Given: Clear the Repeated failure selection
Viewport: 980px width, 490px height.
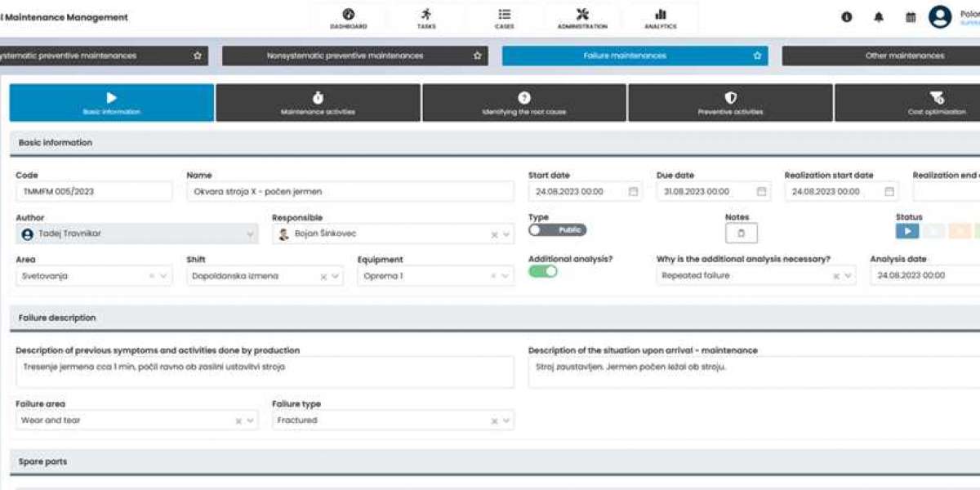Looking at the screenshot, I should tap(836, 277).
